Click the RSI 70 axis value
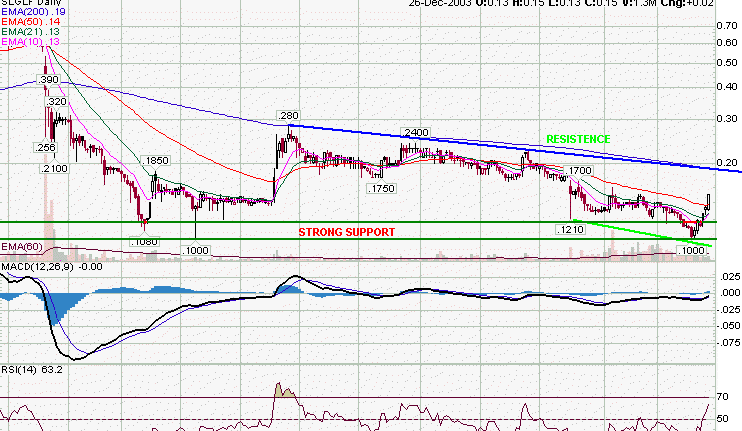The image size is (742, 431). [723, 397]
